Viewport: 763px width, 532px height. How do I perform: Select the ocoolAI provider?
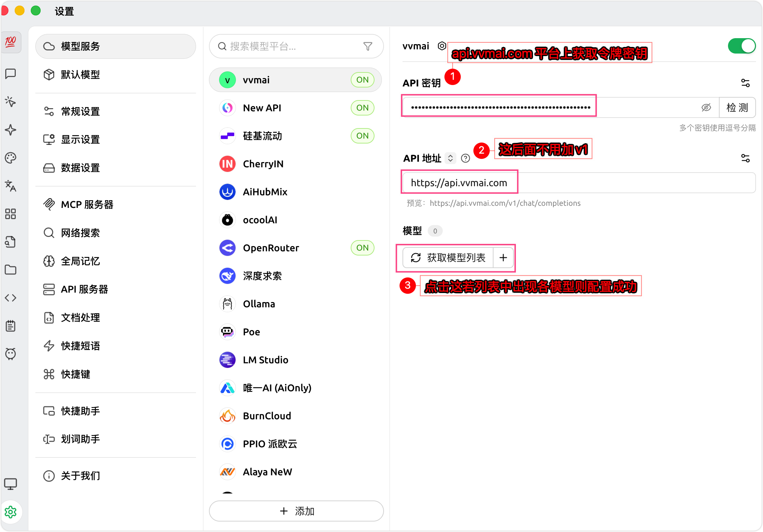pos(295,220)
